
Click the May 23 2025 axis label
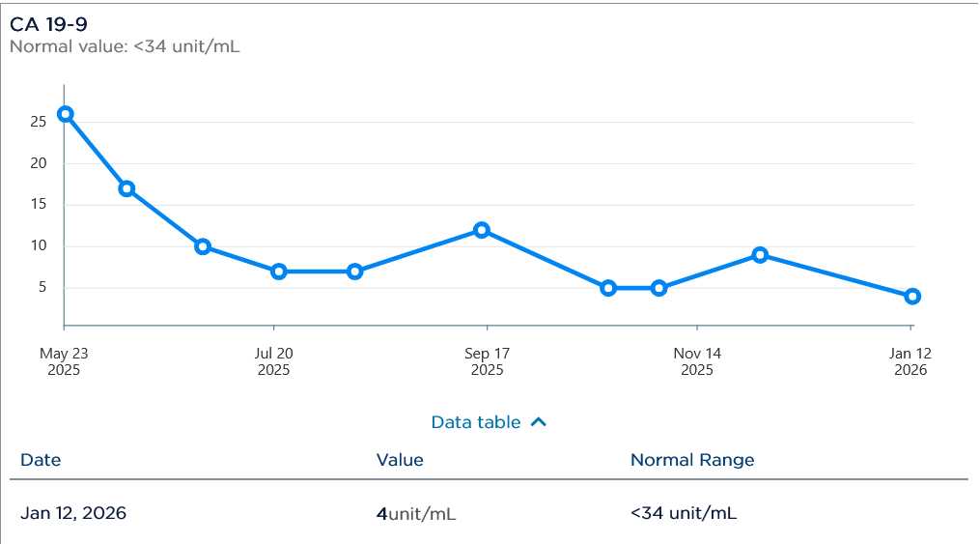pos(64,361)
